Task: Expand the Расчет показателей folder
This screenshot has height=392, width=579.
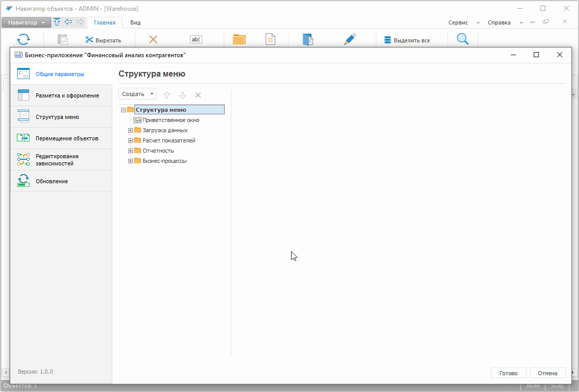Action: [x=131, y=141]
